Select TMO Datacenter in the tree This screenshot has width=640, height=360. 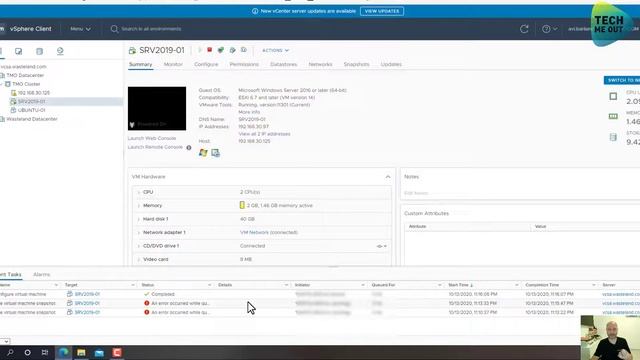point(25,76)
